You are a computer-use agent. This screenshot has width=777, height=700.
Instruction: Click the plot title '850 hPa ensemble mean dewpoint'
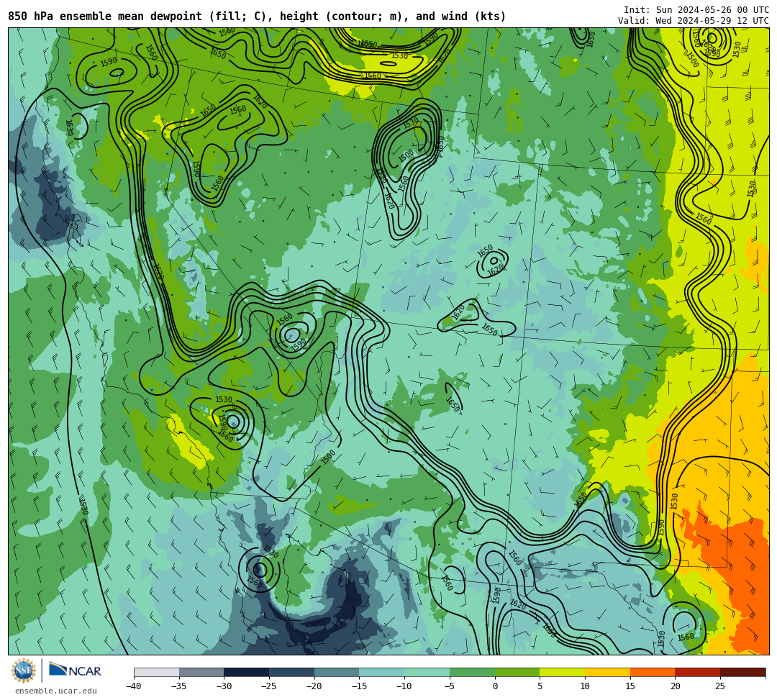click(x=105, y=17)
